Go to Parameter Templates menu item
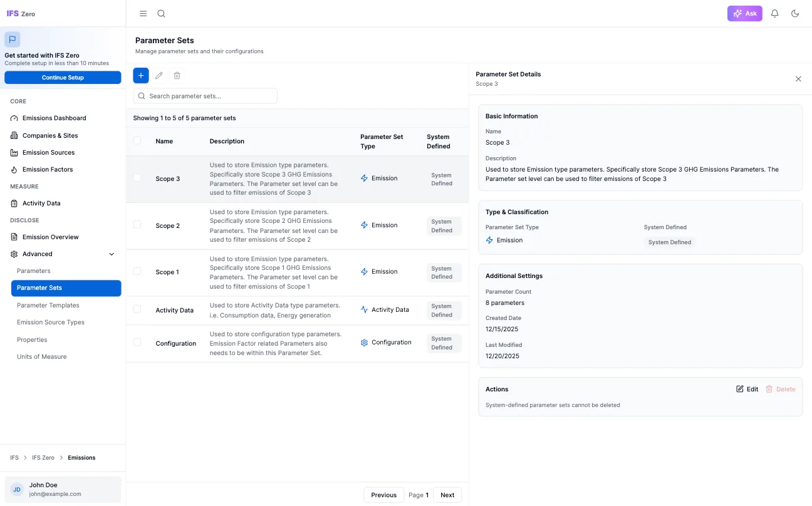This screenshot has width=812, height=506. click(48, 306)
